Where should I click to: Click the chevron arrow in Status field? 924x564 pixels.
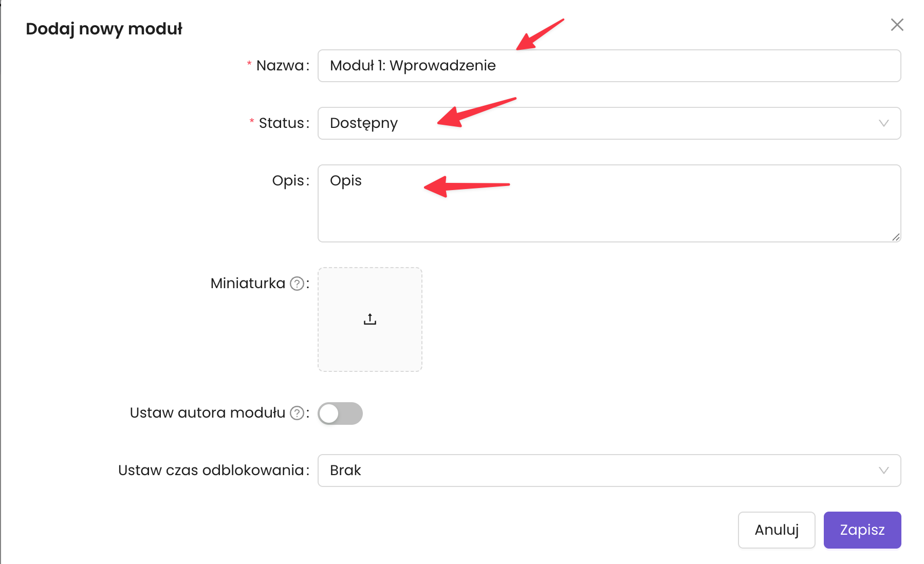(883, 123)
